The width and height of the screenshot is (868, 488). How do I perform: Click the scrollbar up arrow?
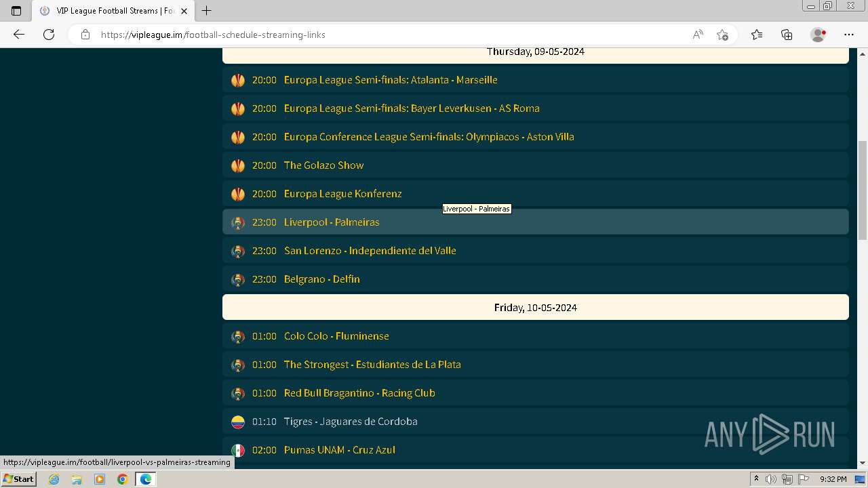click(x=862, y=53)
